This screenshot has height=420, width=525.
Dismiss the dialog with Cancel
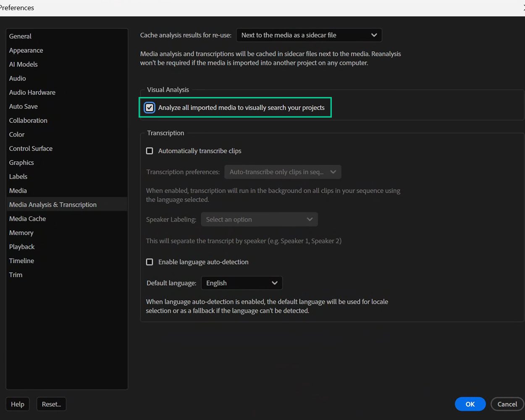pyautogui.click(x=507, y=404)
